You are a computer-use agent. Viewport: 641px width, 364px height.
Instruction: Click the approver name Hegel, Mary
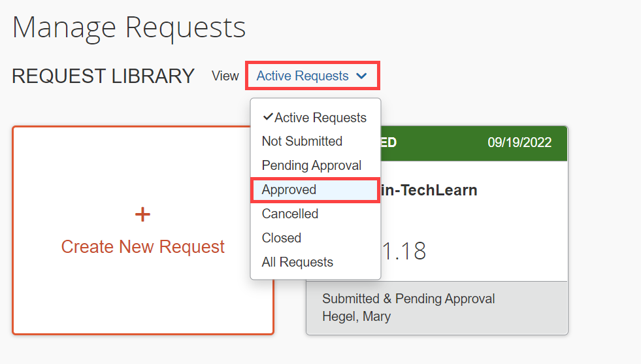pyautogui.click(x=356, y=316)
